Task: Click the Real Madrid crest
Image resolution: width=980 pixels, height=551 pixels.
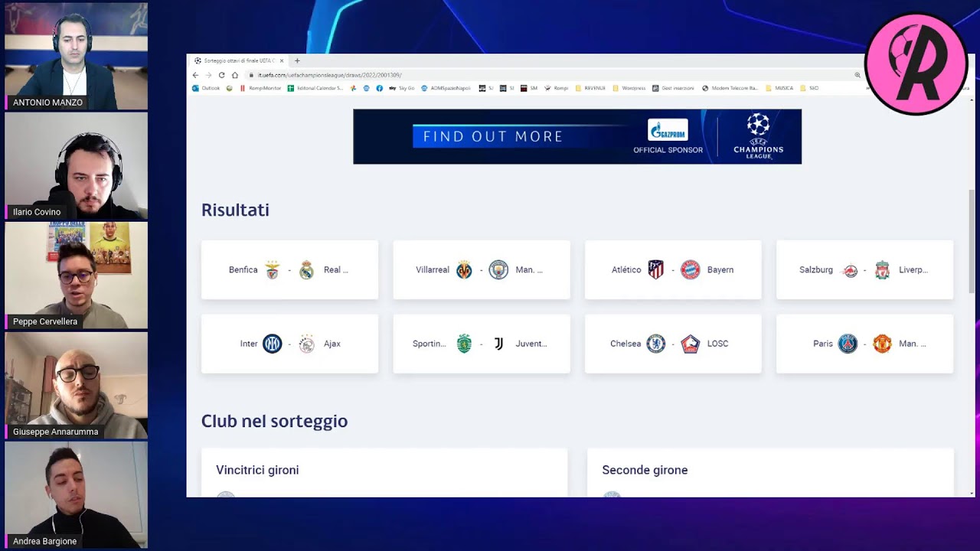Action: tap(306, 269)
